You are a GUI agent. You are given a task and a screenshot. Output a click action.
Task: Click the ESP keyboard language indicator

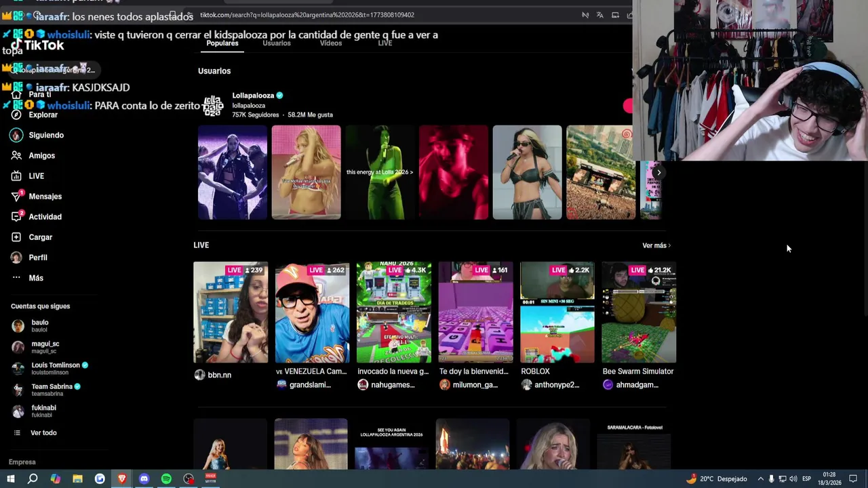click(806, 479)
